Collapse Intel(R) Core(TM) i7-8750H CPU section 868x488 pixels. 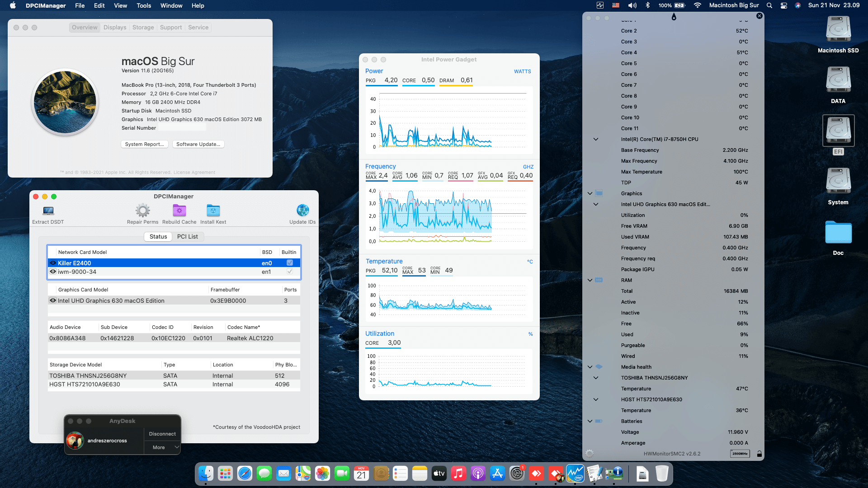(596, 139)
